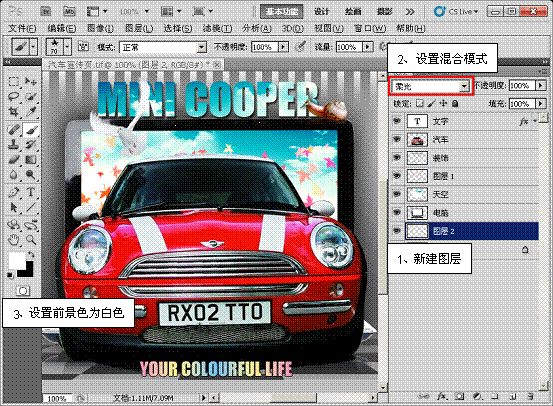The width and height of the screenshot is (553, 406).
Task: Select the Eraser tool
Action: pos(13,159)
